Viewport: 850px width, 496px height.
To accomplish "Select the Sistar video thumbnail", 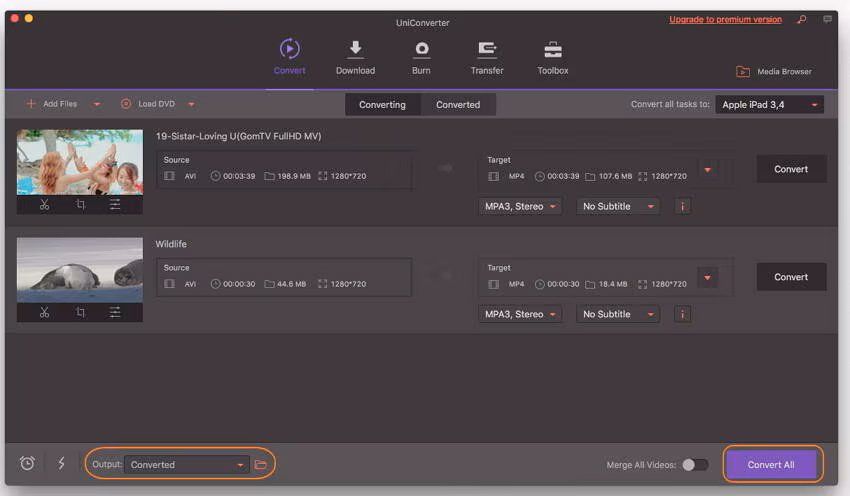I will pos(80,162).
